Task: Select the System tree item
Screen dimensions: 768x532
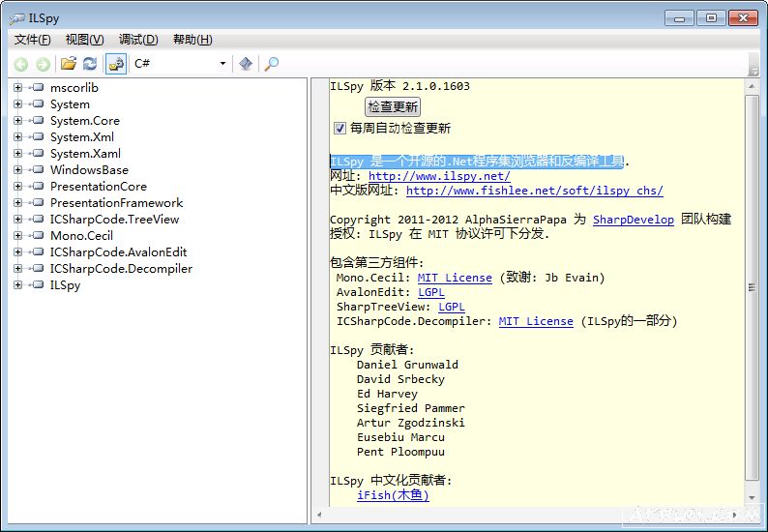Action: click(x=70, y=104)
